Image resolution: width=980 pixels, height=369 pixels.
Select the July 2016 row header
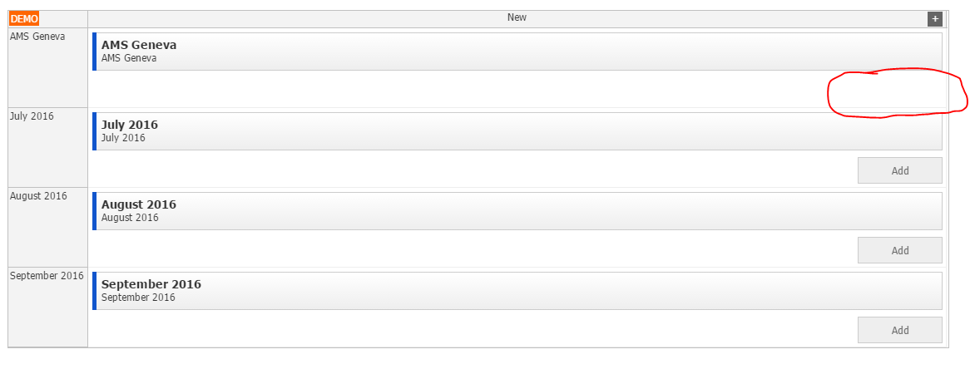tap(47, 147)
